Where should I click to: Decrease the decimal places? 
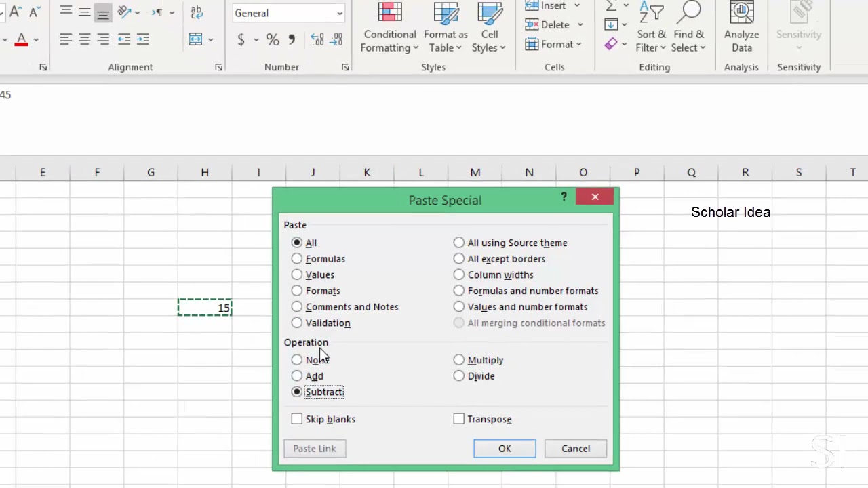pyautogui.click(x=336, y=39)
